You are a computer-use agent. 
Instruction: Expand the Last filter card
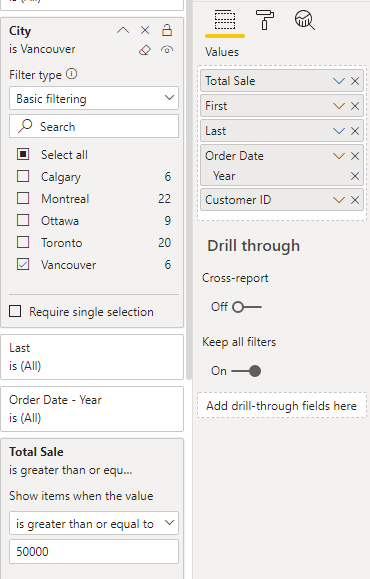(x=92, y=357)
